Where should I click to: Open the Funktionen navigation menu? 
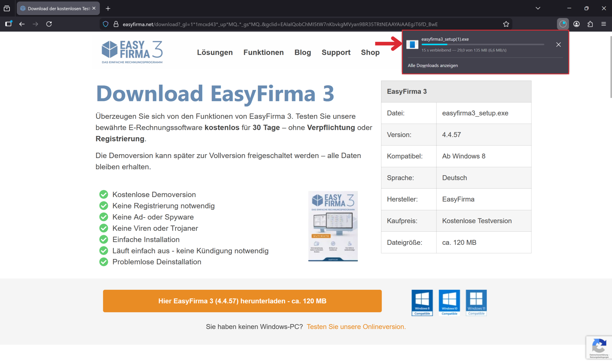click(263, 52)
